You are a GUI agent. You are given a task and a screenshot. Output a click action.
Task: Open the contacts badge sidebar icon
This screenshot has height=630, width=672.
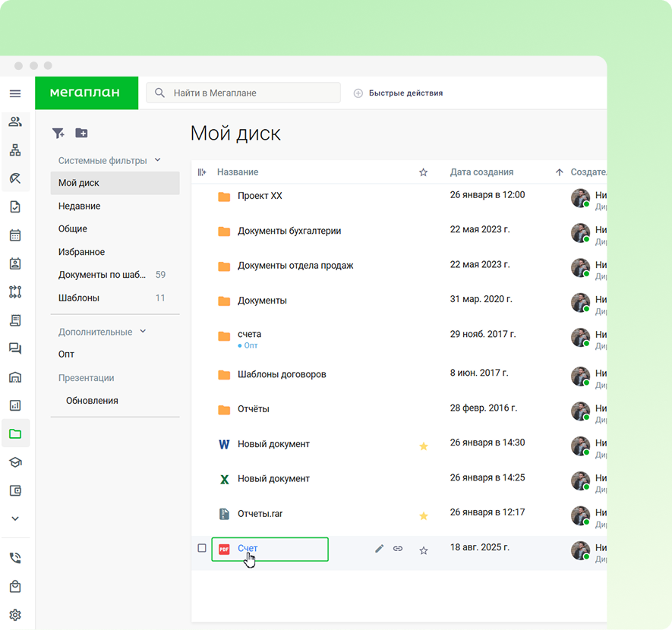(15, 263)
